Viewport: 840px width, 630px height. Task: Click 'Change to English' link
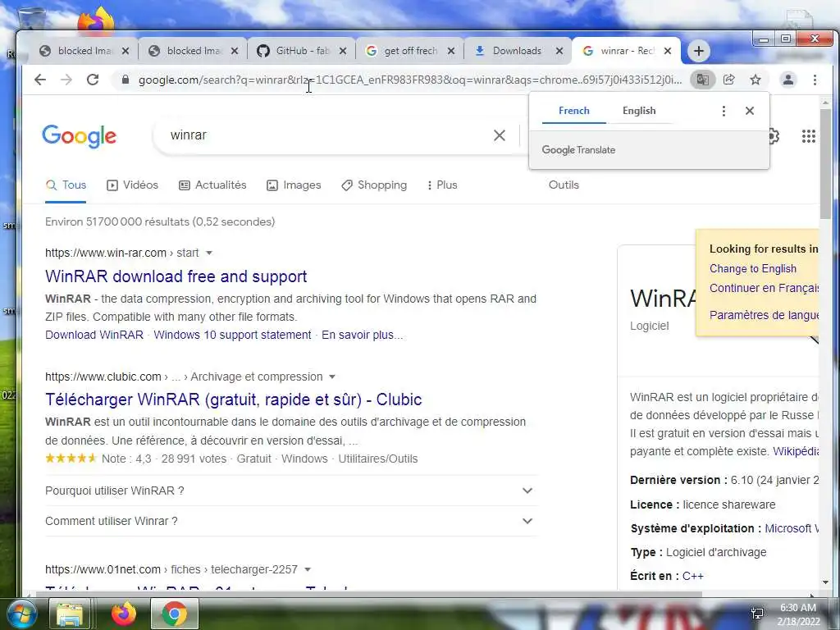(x=753, y=268)
